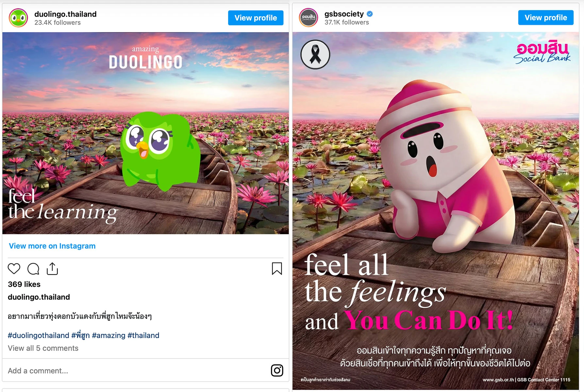Focus the 'Add a comment...' field
584x392 pixels.
click(136, 371)
